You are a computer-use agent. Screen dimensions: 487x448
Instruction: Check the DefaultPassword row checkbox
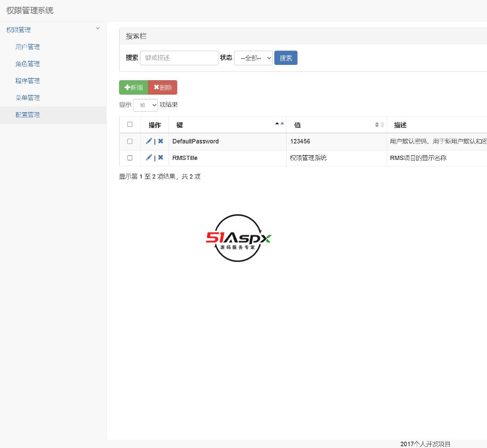point(130,141)
